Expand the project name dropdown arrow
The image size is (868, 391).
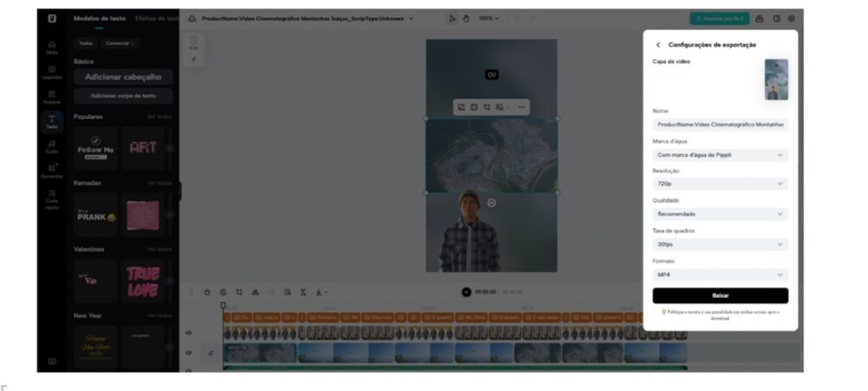coord(411,19)
